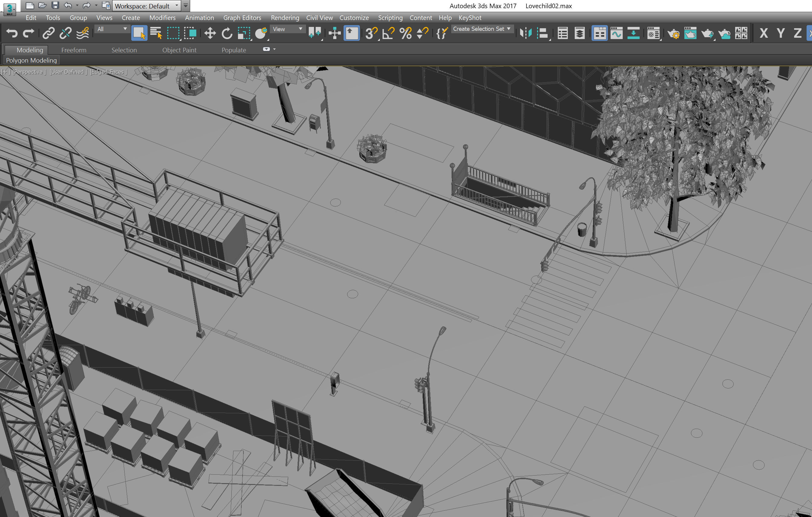Switch to the Freeform ribbon tab

(73, 50)
